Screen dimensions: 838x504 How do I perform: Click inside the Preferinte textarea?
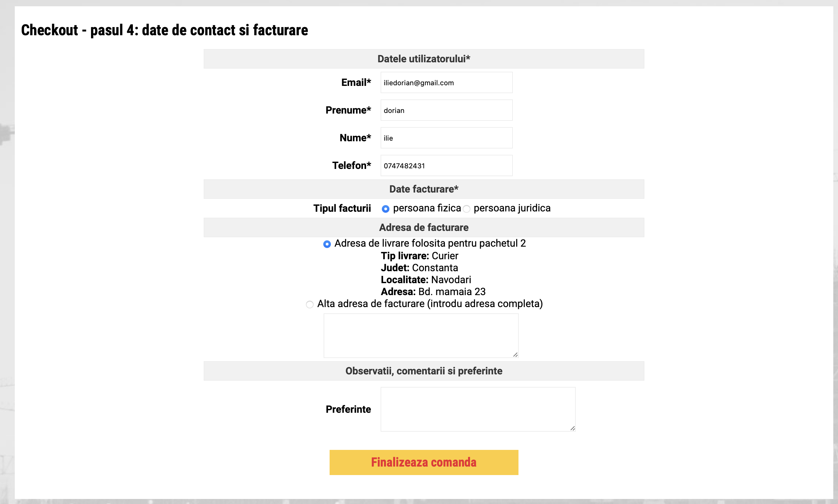click(x=478, y=409)
